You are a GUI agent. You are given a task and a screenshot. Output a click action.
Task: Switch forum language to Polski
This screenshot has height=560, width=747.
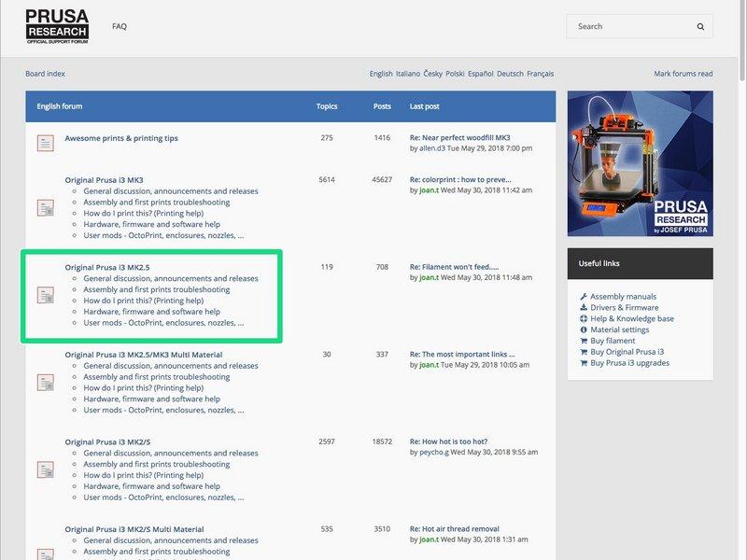point(455,74)
